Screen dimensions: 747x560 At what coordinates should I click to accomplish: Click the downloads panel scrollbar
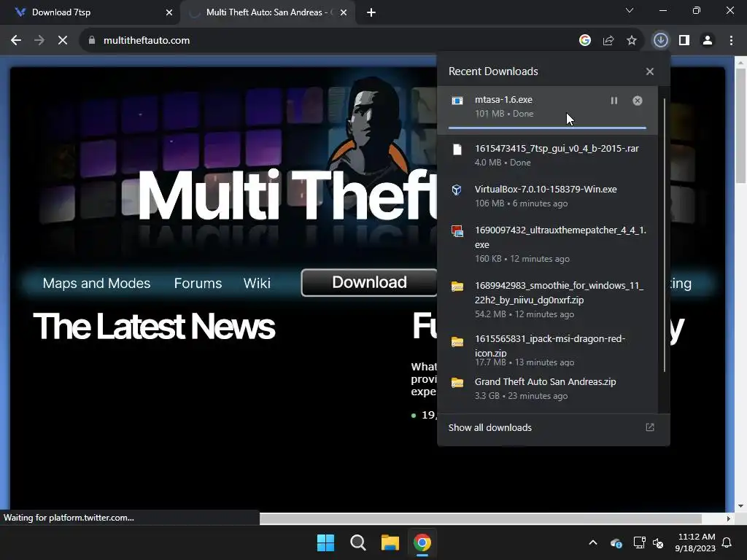664,236
